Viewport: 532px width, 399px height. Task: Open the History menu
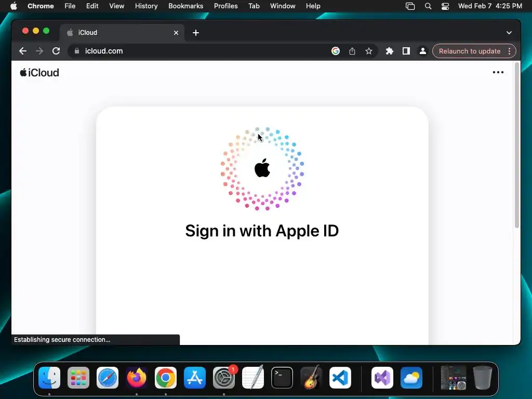(146, 6)
